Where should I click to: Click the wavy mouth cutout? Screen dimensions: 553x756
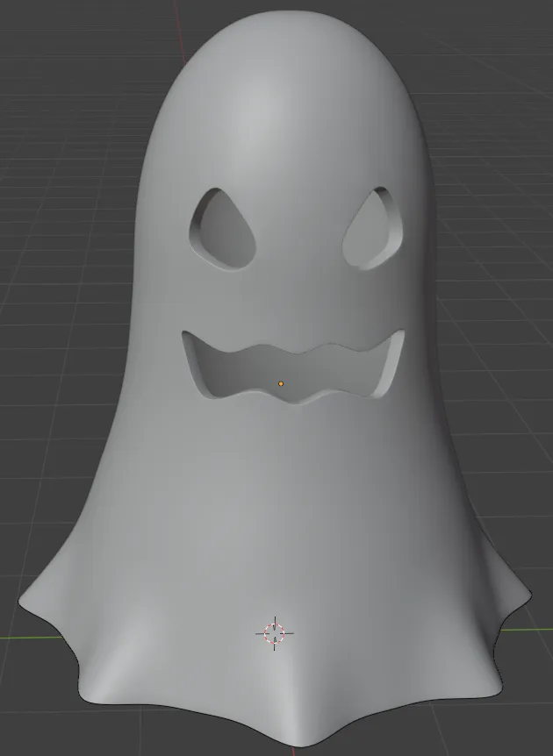point(293,367)
